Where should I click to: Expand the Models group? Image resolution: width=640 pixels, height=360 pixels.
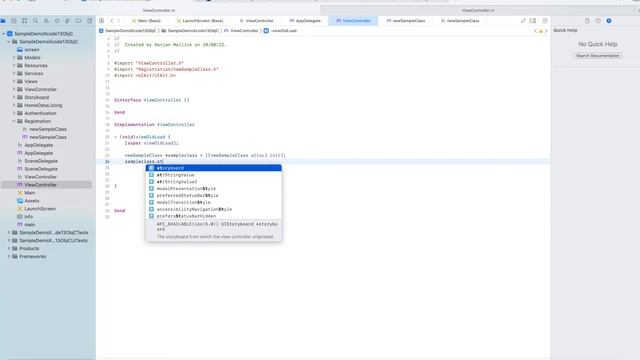pyautogui.click(x=14, y=58)
